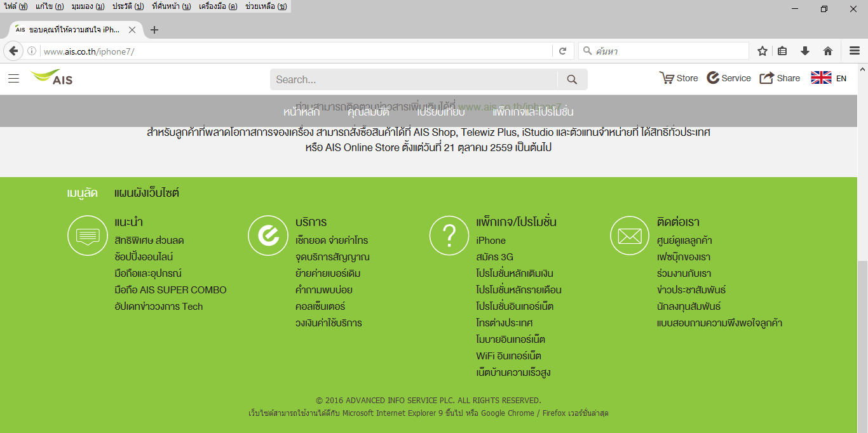Viewport: 868px width, 433px height.
Task: Open the downloads arrow icon
Action: coord(805,51)
